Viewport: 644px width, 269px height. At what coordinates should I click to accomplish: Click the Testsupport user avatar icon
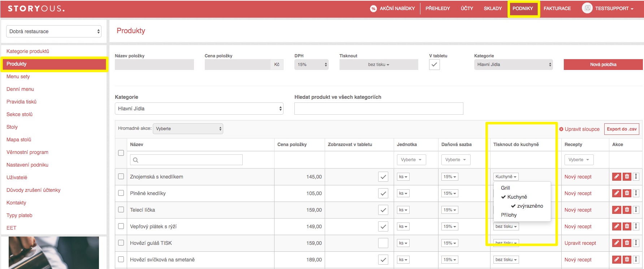click(x=587, y=8)
